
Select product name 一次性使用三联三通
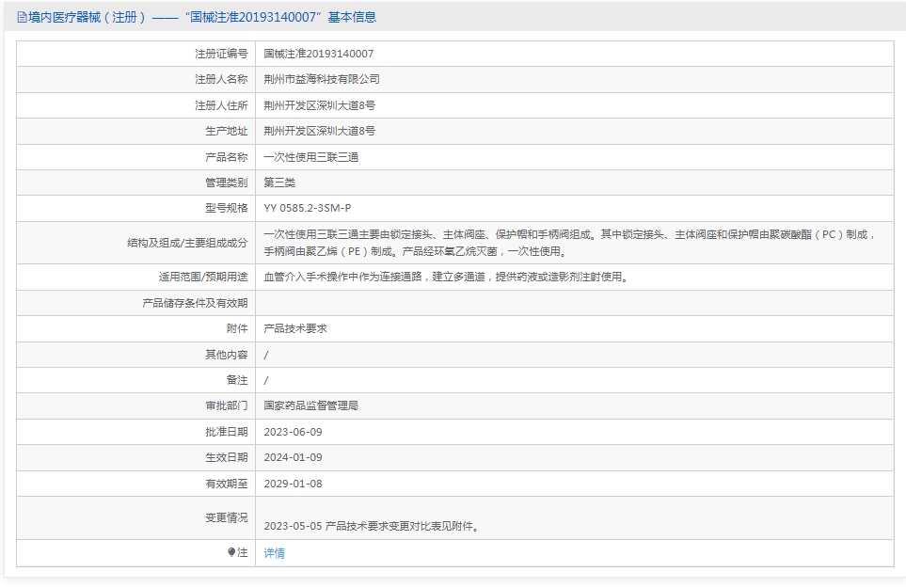point(310,157)
